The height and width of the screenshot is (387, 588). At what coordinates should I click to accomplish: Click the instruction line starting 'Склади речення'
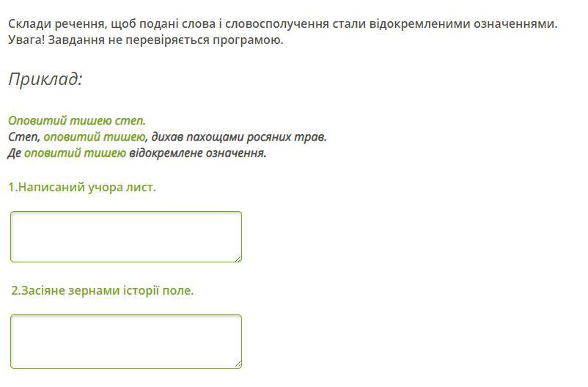[x=283, y=23]
